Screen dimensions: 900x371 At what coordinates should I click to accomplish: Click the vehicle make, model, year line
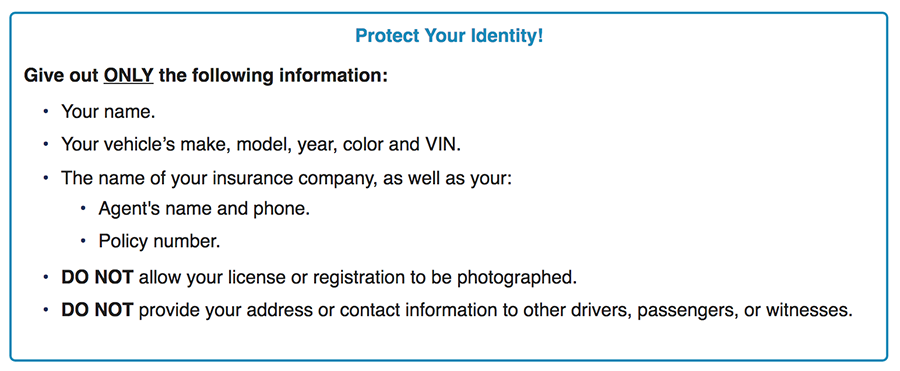tap(261, 144)
